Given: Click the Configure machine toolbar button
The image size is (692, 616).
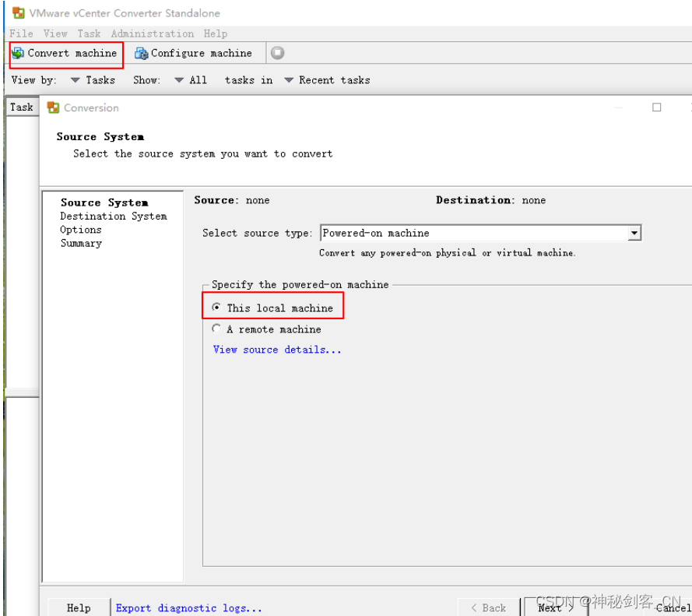Looking at the screenshot, I should click(x=193, y=54).
